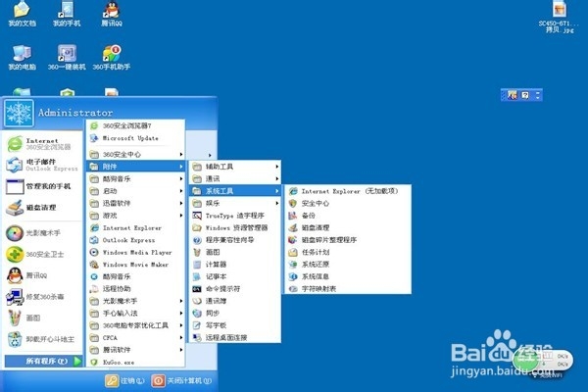This screenshot has width=588, height=392.
Task: Open the jpg file on desktop
Action: [x=559, y=17]
